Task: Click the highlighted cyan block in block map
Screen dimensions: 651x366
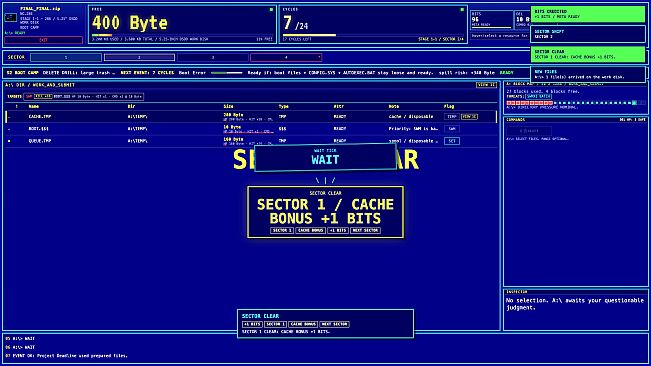Action: tap(634, 103)
